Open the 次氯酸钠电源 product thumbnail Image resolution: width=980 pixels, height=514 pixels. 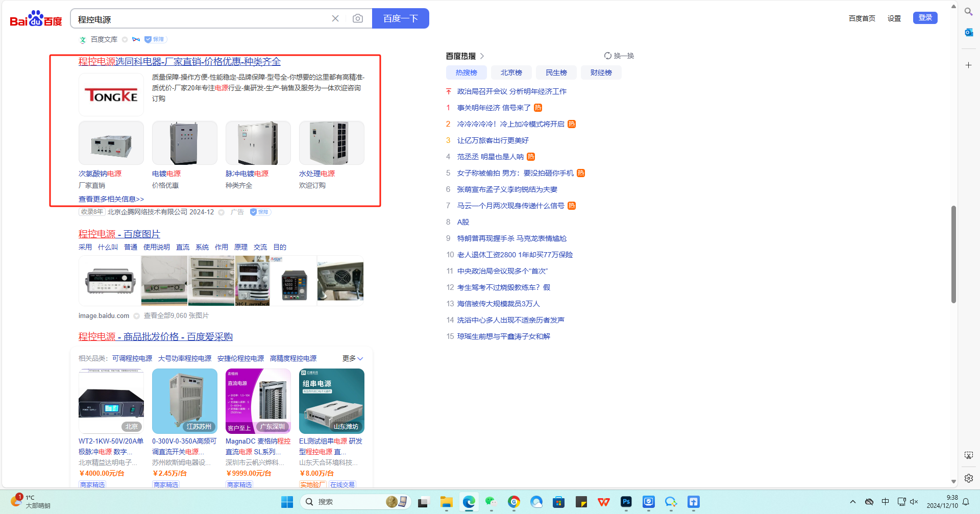coord(111,143)
